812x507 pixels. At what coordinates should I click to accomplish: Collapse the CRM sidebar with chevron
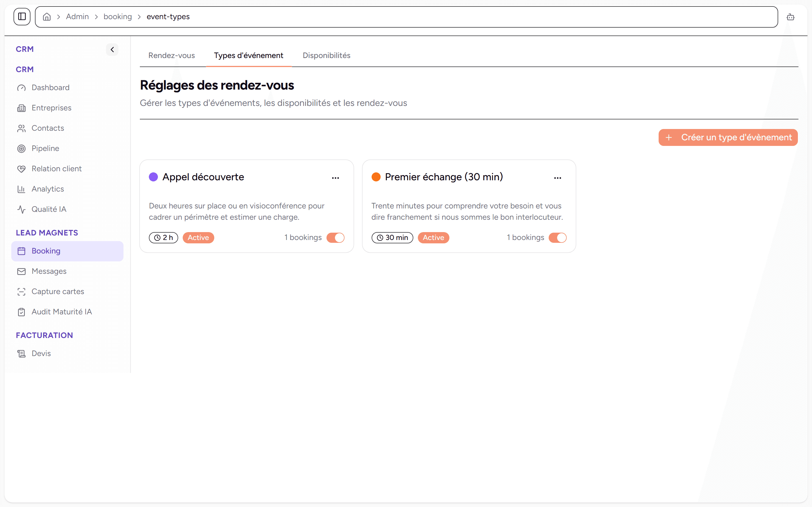pyautogui.click(x=112, y=50)
